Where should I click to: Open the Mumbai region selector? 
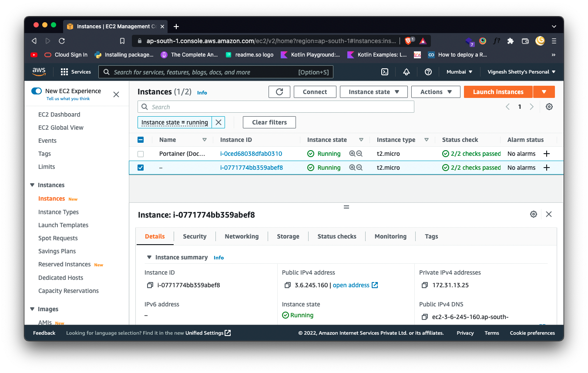click(460, 72)
